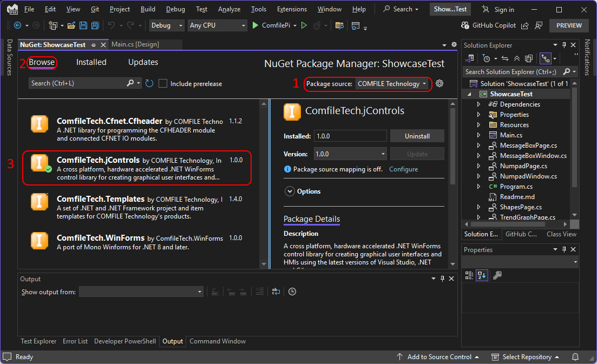Click the Property Pages wrench icon
Viewport: 597px width, 364px height.
[497, 275]
